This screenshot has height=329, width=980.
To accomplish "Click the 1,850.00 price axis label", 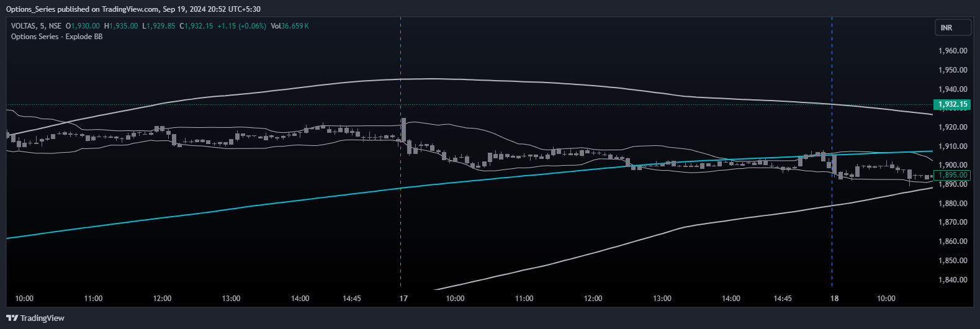I will pos(953,261).
